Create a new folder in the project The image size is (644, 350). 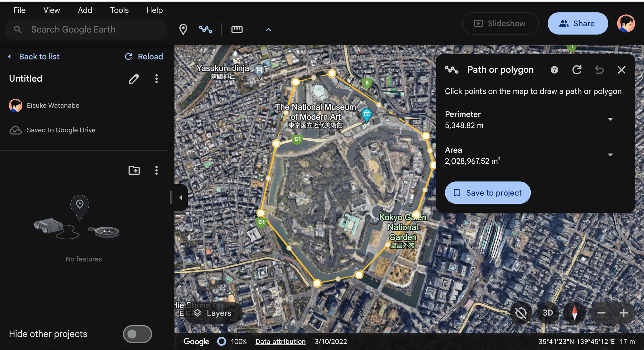click(134, 170)
